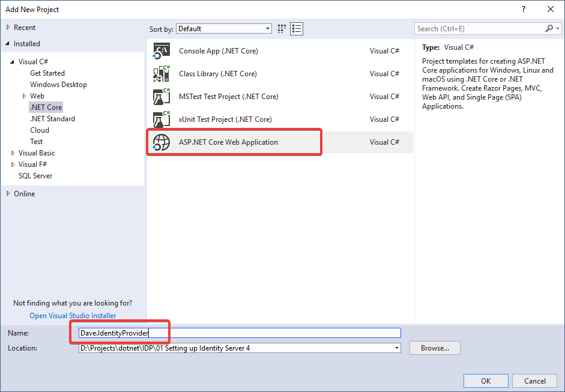This screenshot has width=565, height=392.
Task: Switch to small icons view
Action: 282,29
